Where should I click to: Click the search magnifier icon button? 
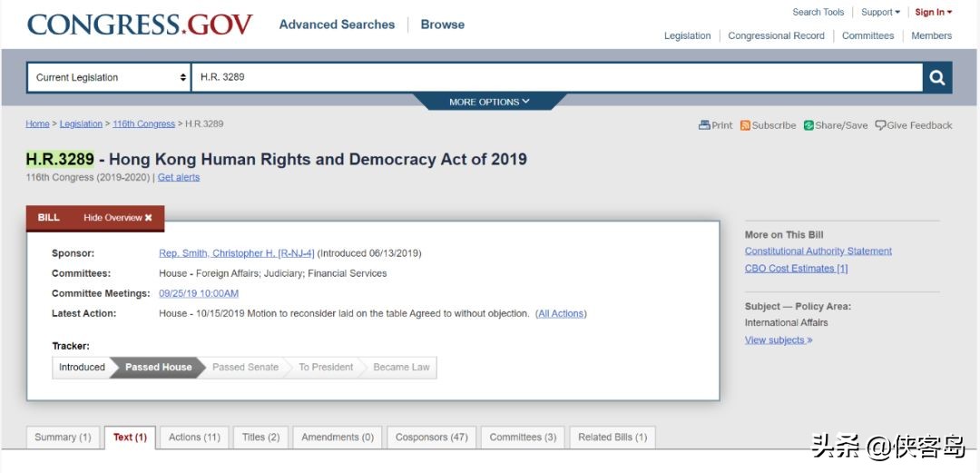click(936, 77)
